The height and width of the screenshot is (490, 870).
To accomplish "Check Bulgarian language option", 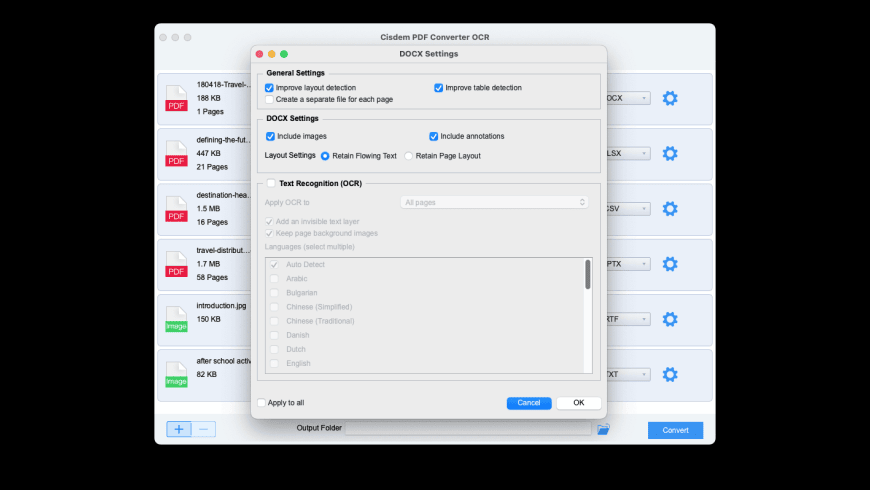I will pyautogui.click(x=274, y=292).
